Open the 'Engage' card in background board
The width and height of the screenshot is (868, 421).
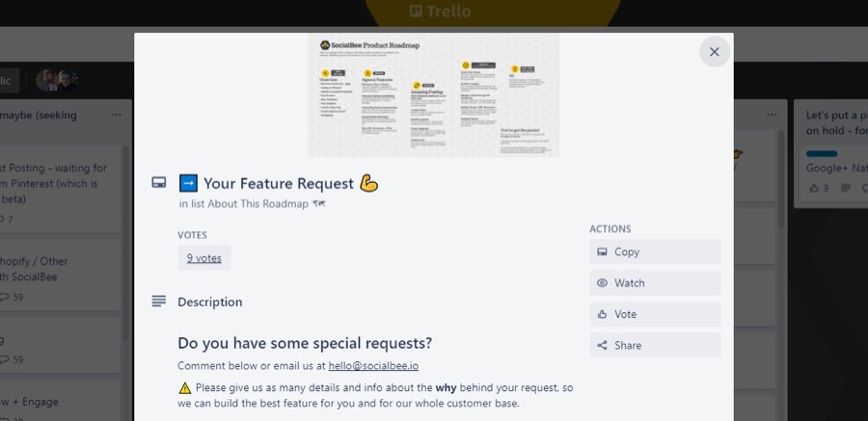tap(59, 400)
